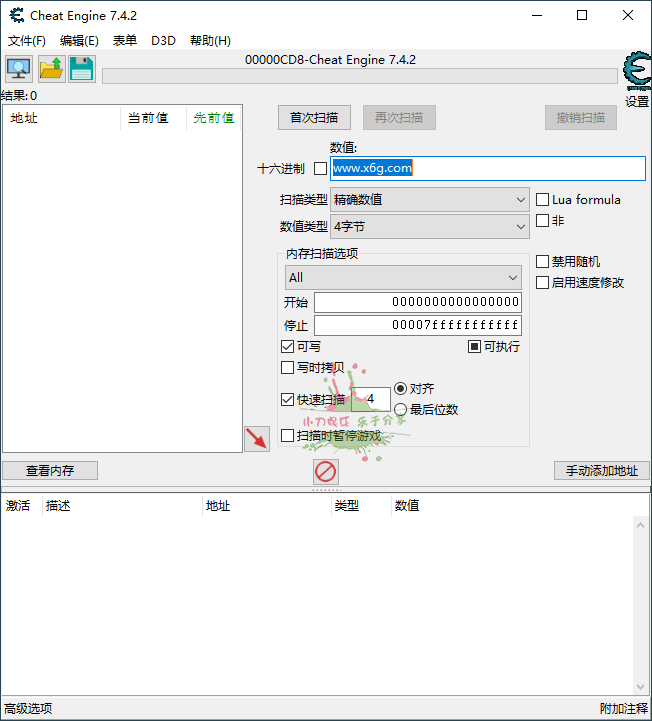Open 高级选项 advanced options
This screenshot has height=721, width=652.
[28, 709]
